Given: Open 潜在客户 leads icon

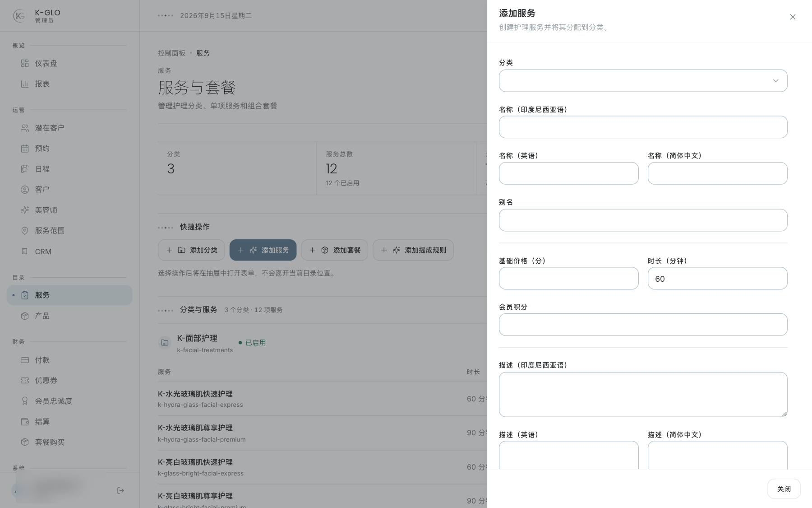Looking at the screenshot, I should [25, 128].
